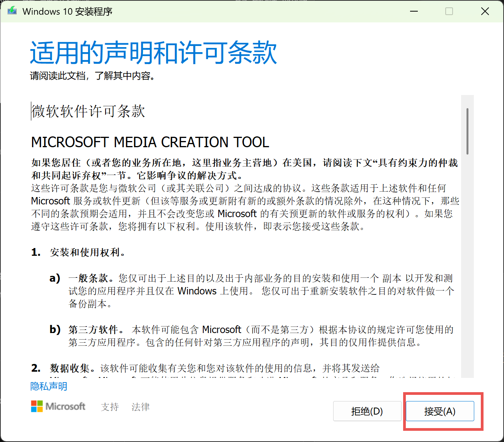The image size is (504, 442).
Task: Minimize the Windows 10 安装程序 window
Action: click(414, 11)
